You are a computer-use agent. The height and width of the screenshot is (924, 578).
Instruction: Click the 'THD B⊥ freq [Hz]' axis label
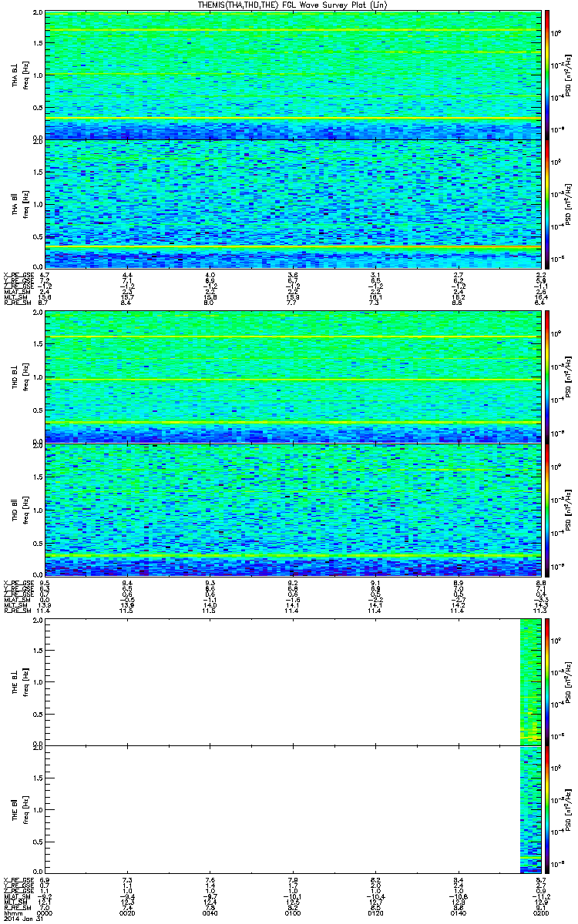tap(19, 375)
